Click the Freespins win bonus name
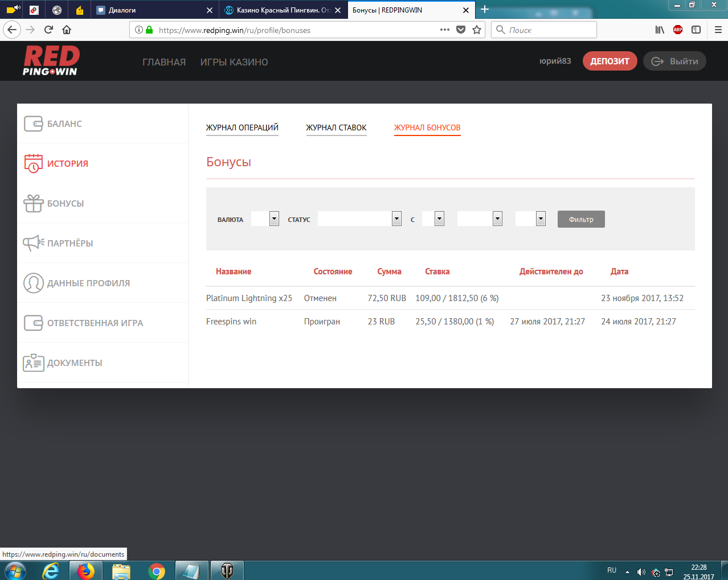Screen dimensions: 728x580 [231, 322]
